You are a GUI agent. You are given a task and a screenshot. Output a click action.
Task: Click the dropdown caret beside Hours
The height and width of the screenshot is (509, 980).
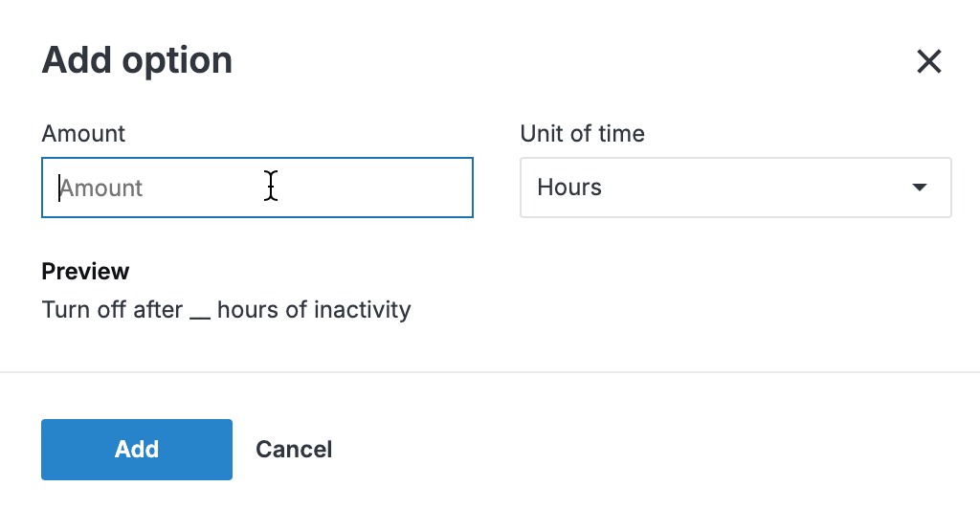(x=920, y=188)
